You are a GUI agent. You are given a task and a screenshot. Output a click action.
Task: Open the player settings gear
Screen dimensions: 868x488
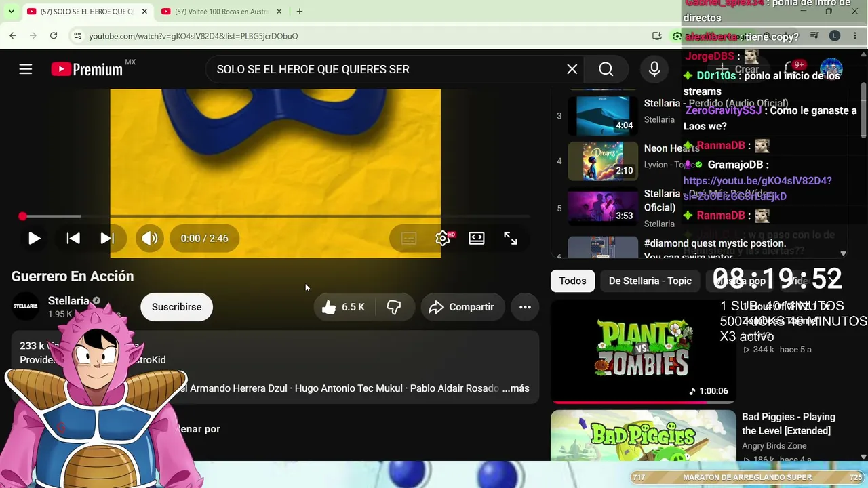point(443,238)
